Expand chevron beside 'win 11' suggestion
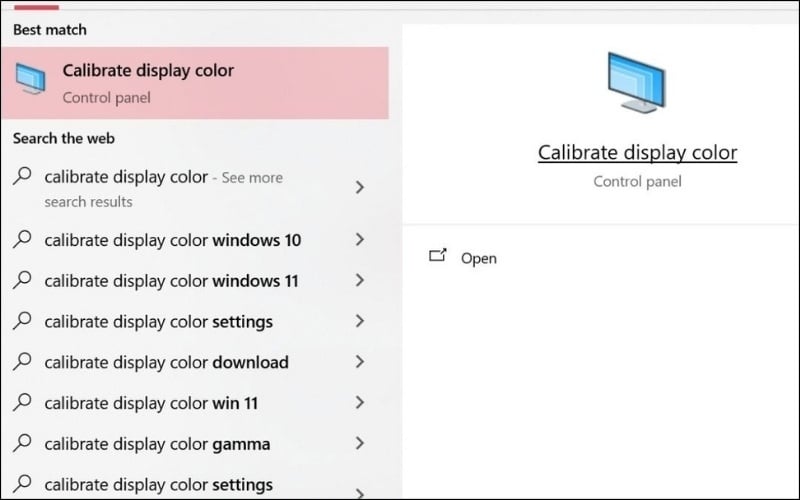 point(360,403)
